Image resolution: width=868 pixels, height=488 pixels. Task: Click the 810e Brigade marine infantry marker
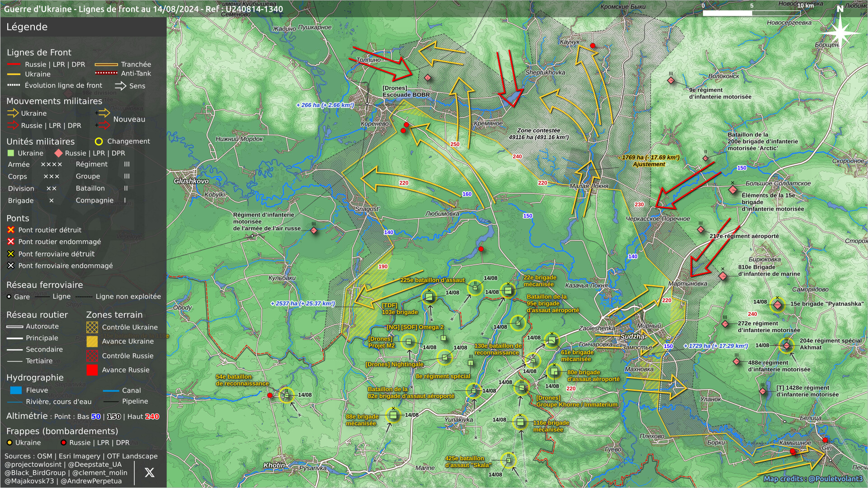pos(723,276)
